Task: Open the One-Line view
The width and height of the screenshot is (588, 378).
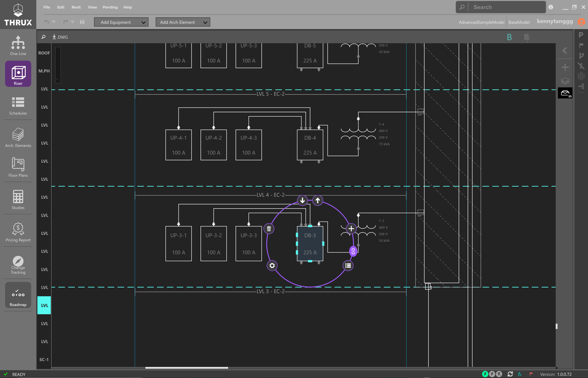Action: click(x=18, y=46)
